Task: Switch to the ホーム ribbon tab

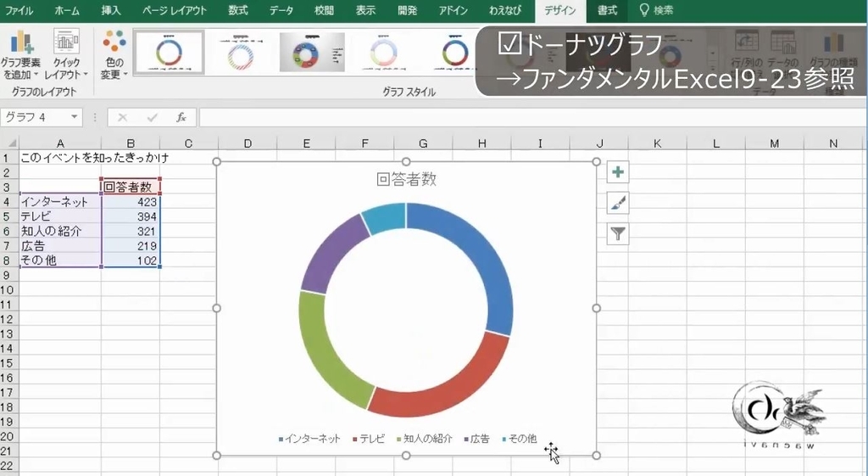Action: click(x=67, y=10)
